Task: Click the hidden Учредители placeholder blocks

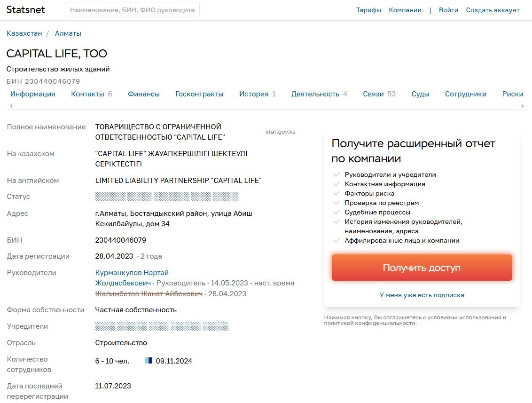Action: pos(162,326)
